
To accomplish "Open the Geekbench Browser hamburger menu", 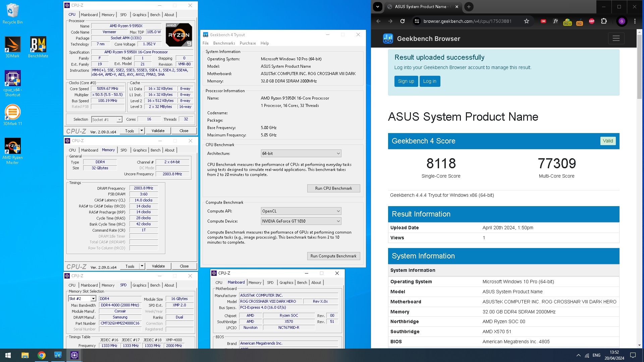I will [616, 39].
